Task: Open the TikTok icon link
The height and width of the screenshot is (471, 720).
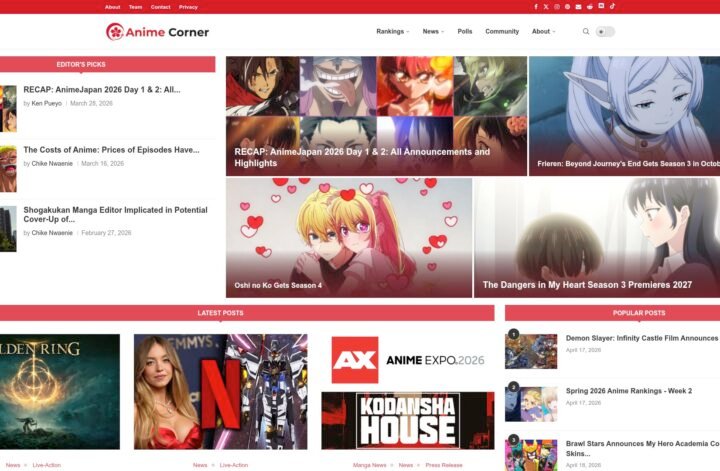Action: click(612, 7)
